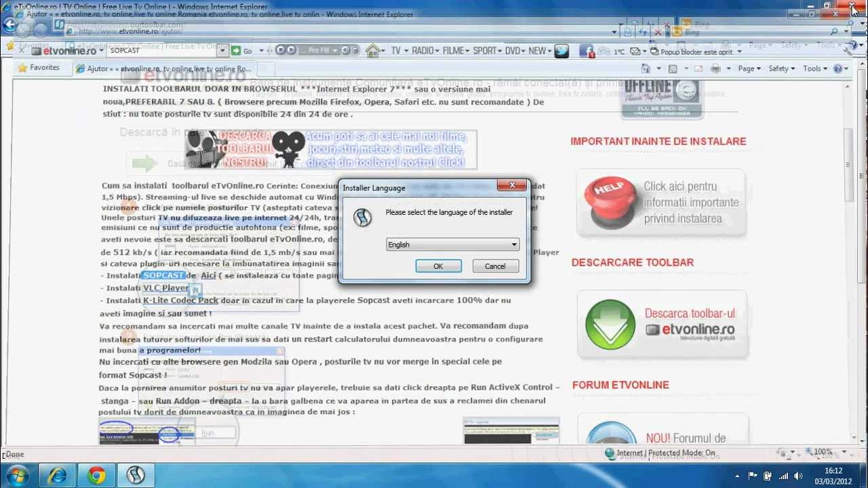Click OK in Installer Language dialog
Viewport: 868px width, 488px height.
438,266
